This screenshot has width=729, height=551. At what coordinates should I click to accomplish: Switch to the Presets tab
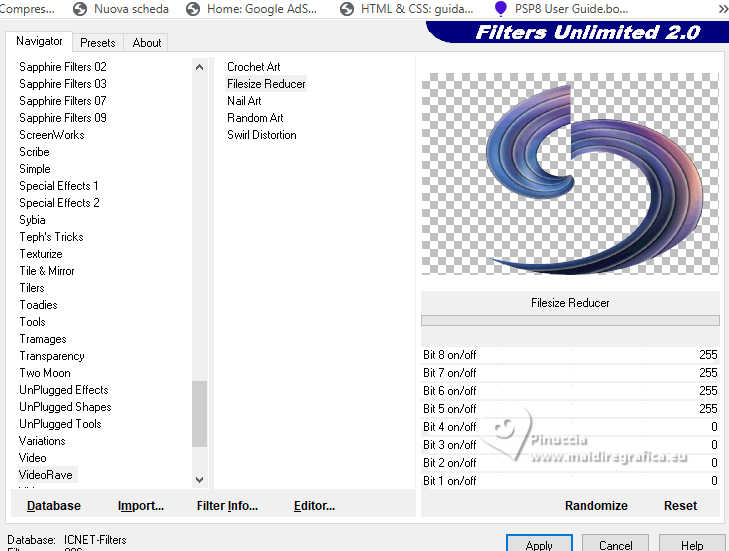[x=98, y=43]
